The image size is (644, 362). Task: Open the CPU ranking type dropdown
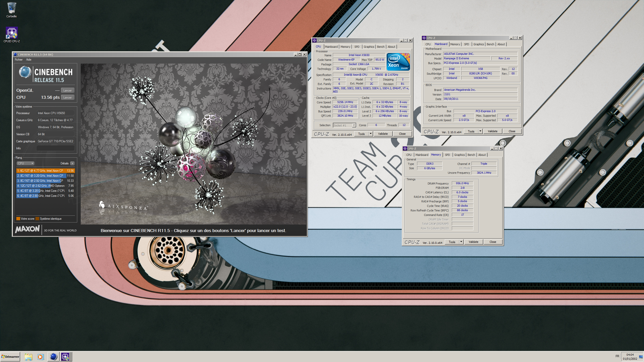point(25,163)
